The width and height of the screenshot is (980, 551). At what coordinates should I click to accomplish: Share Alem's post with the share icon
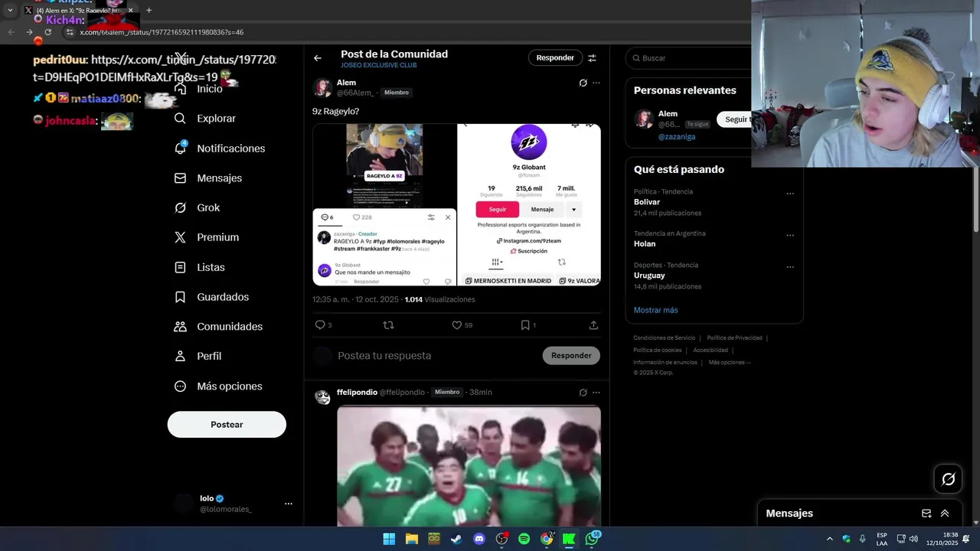pyautogui.click(x=593, y=325)
